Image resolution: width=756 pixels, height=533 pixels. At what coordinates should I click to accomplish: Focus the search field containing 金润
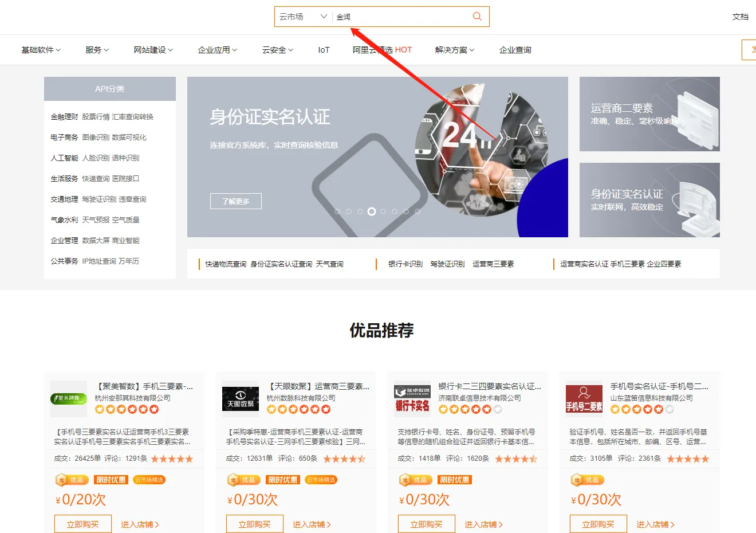click(401, 17)
